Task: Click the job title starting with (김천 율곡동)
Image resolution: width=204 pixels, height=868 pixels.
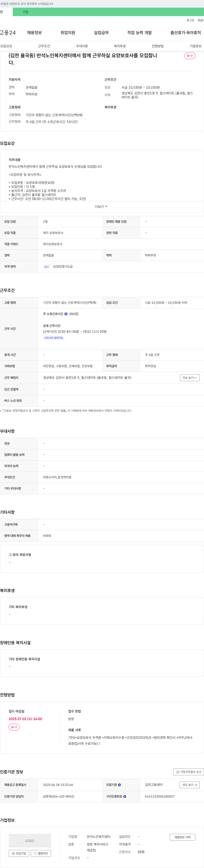Action: point(83,59)
